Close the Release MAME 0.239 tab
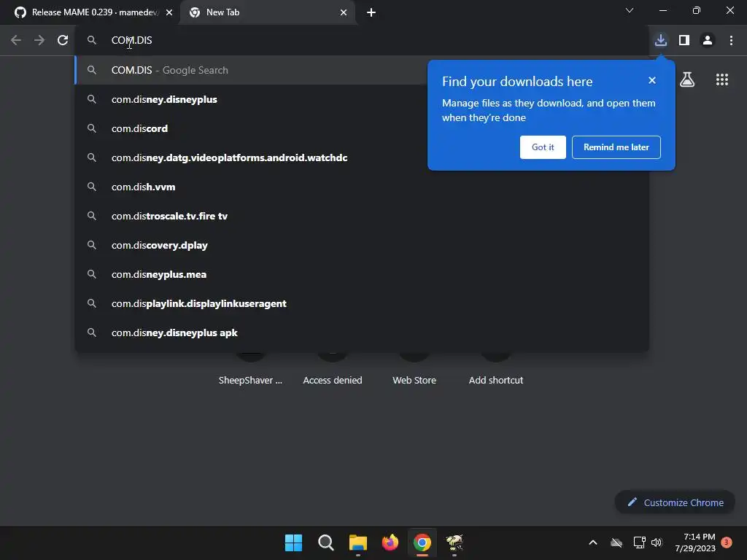Viewport: 747px width, 560px height. pos(169,13)
